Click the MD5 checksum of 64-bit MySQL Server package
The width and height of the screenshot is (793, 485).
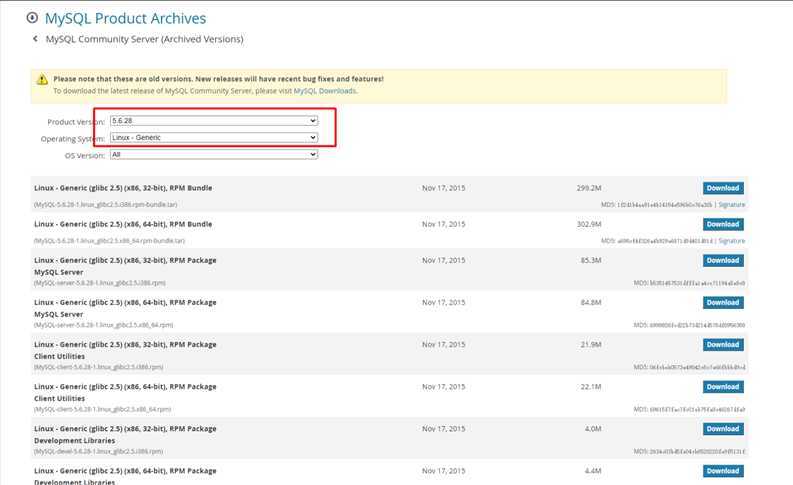tap(689, 325)
